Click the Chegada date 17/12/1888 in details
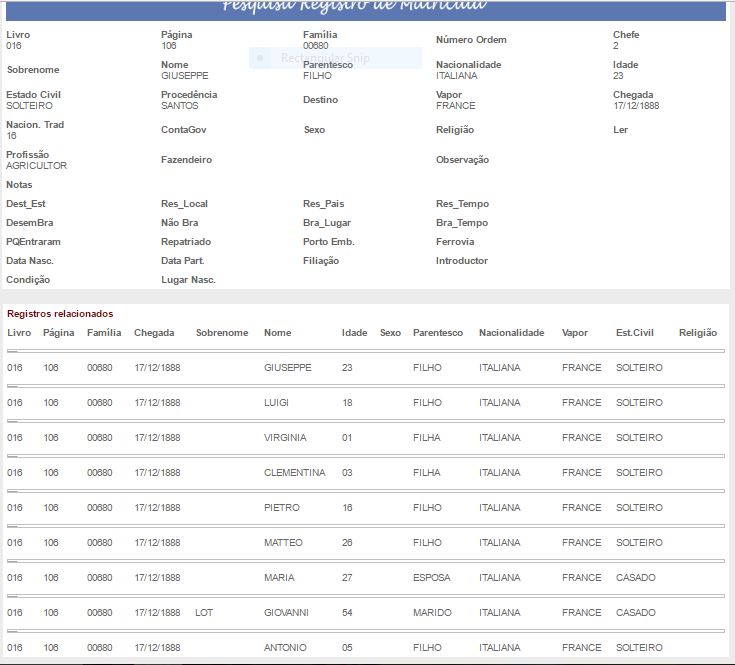Viewport: 735px width, 665px height. [636, 106]
